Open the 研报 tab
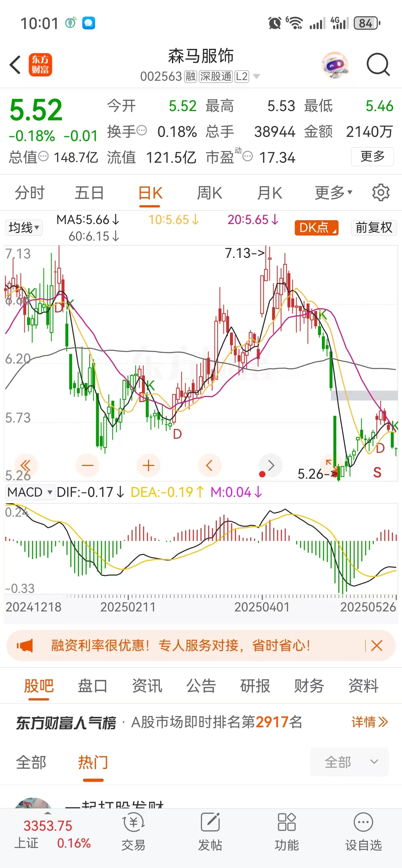The width and height of the screenshot is (402, 868). [x=255, y=686]
